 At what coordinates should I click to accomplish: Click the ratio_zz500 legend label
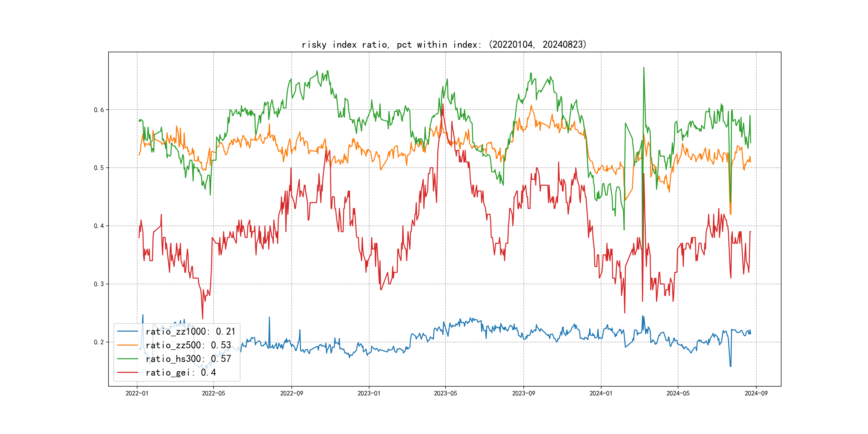[x=188, y=345]
